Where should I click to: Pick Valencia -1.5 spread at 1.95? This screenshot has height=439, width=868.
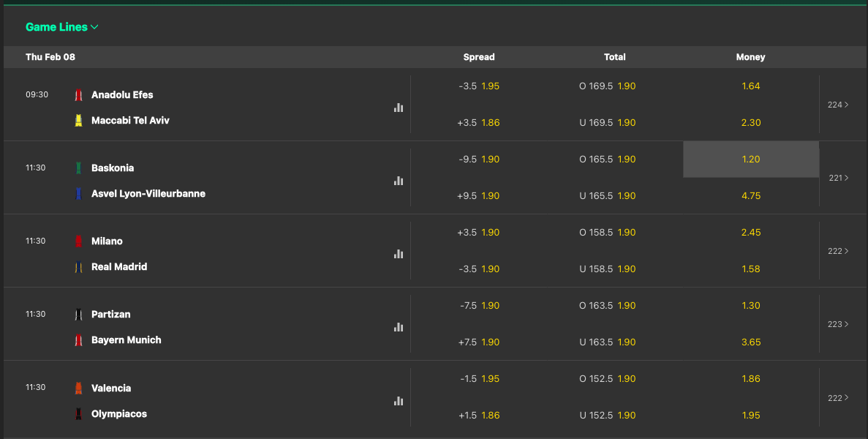479,379
